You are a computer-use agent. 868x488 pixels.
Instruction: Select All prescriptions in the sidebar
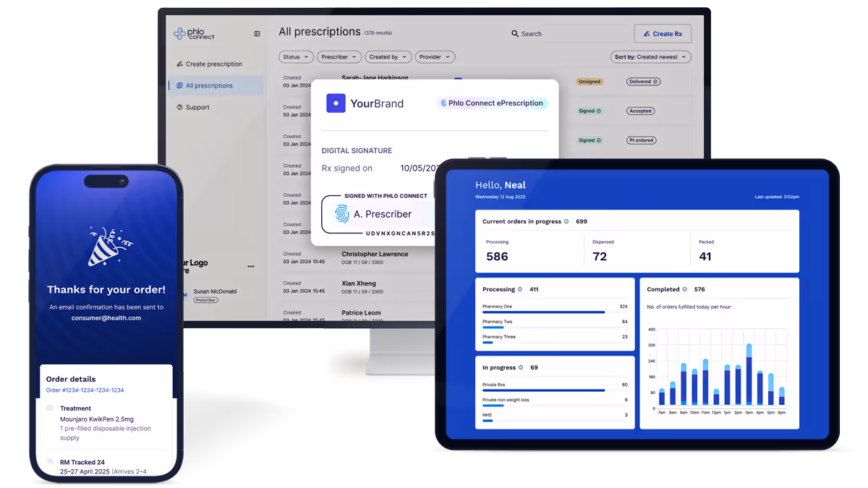click(x=216, y=85)
